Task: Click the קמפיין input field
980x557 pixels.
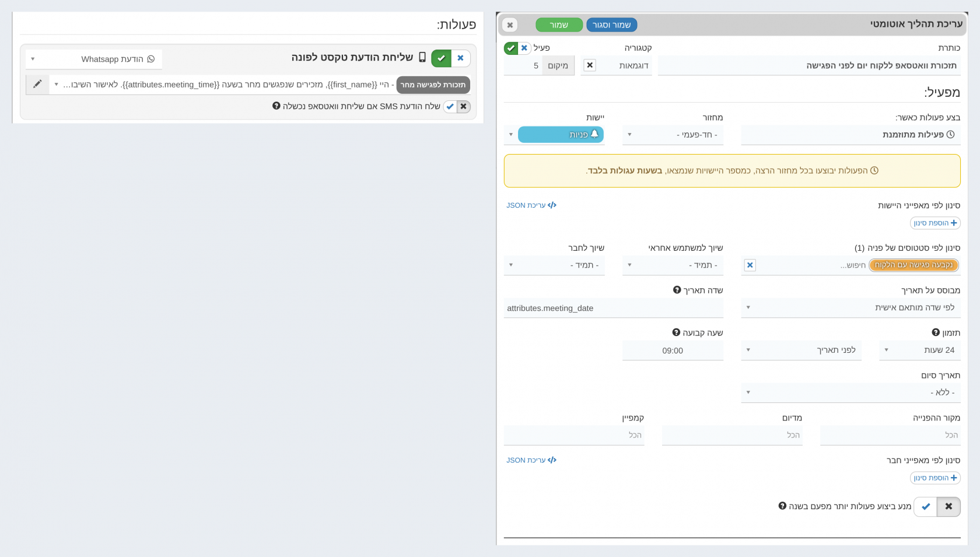Action: pos(574,435)
